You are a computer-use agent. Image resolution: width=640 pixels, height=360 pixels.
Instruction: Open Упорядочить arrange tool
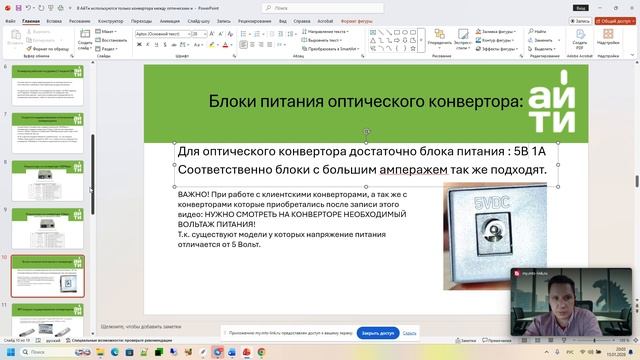[440, 38]
